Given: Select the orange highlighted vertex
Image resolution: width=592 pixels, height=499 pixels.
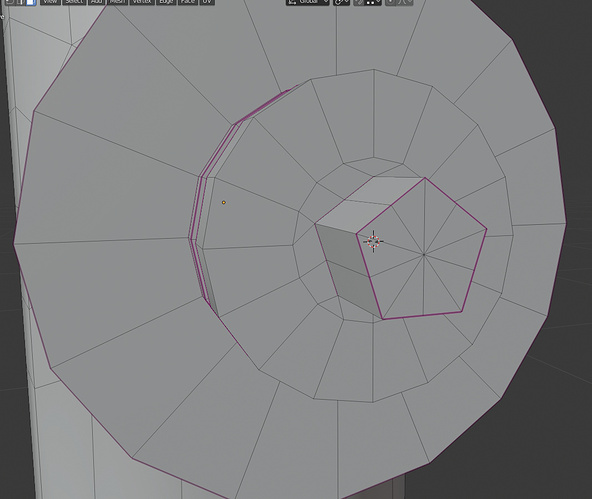Looking at the screenshot, I should click(x=224, y=203).
